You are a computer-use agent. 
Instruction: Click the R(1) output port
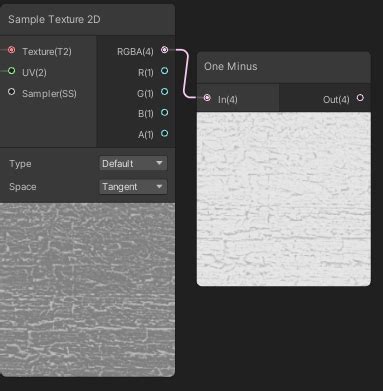click(164, 71)
